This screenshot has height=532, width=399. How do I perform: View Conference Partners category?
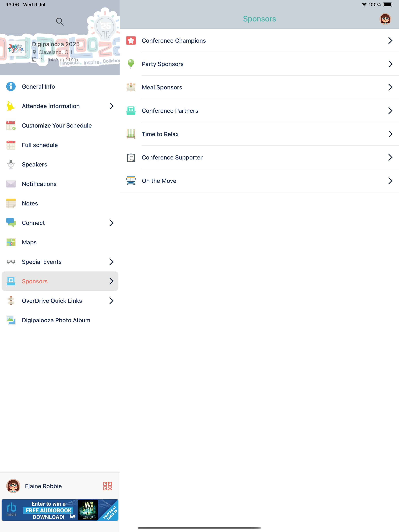click(260, 111)
